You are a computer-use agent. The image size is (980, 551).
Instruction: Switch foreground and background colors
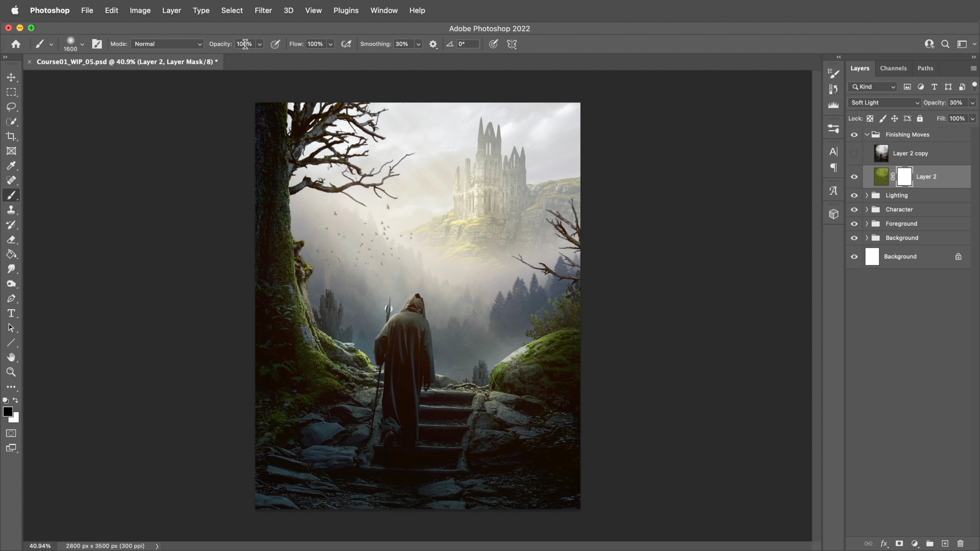tap(16, 400)
